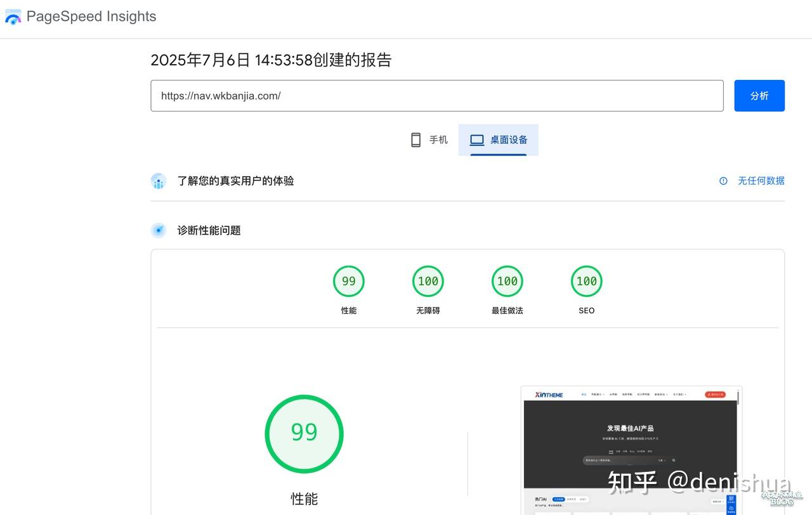Click the report date heading text
The height and width of the screenshot is (515, 812).
271,60
